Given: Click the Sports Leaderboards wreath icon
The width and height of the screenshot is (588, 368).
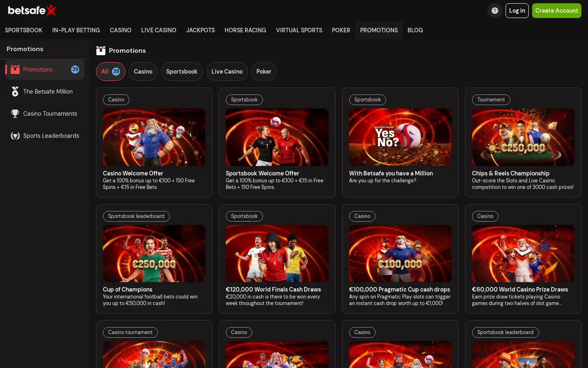Looking at the screenshot, I should [15, 136].
